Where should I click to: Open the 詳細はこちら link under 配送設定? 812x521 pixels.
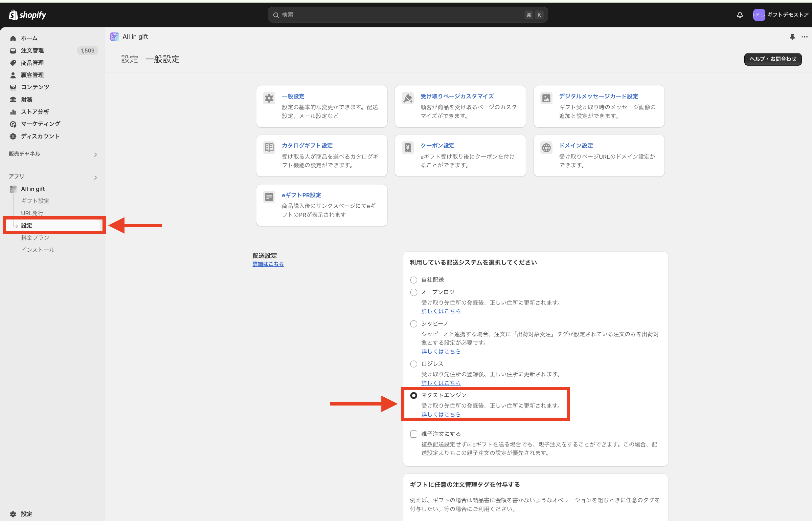[x=268, y=264]
